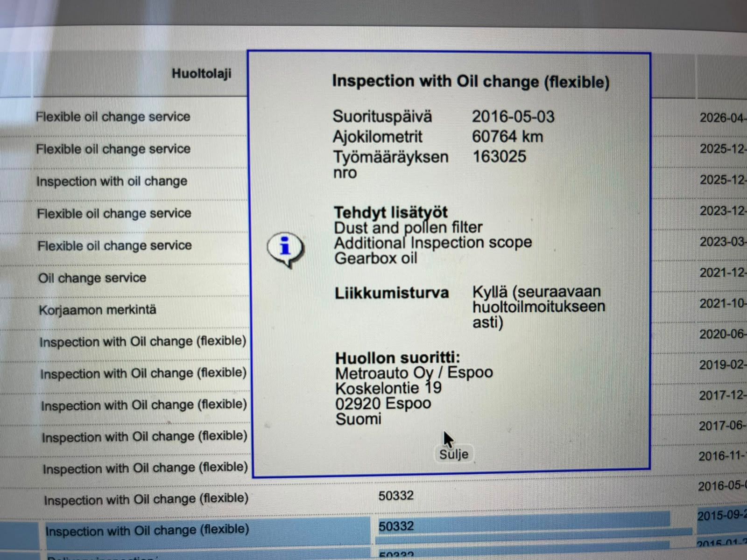The image size is (747, 560).
Task: Select Inspection with Oil change (flexible) row dated 2017-12
Action: coord(144,405)
